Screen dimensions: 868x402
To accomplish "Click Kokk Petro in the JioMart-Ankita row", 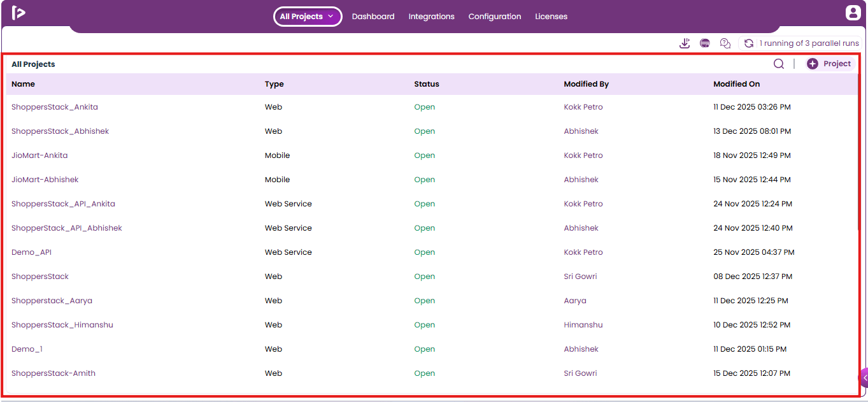I will click(x=583, y=155).
